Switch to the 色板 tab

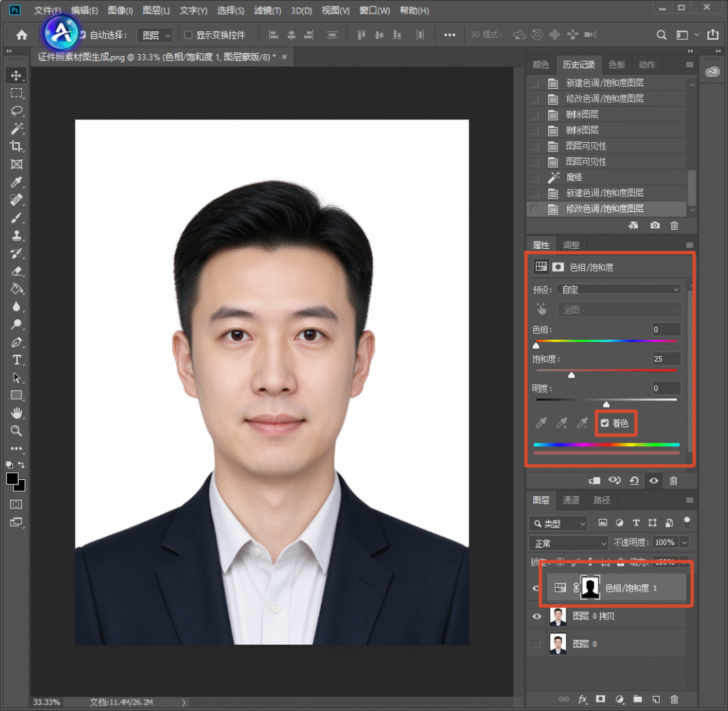(616, 65)
